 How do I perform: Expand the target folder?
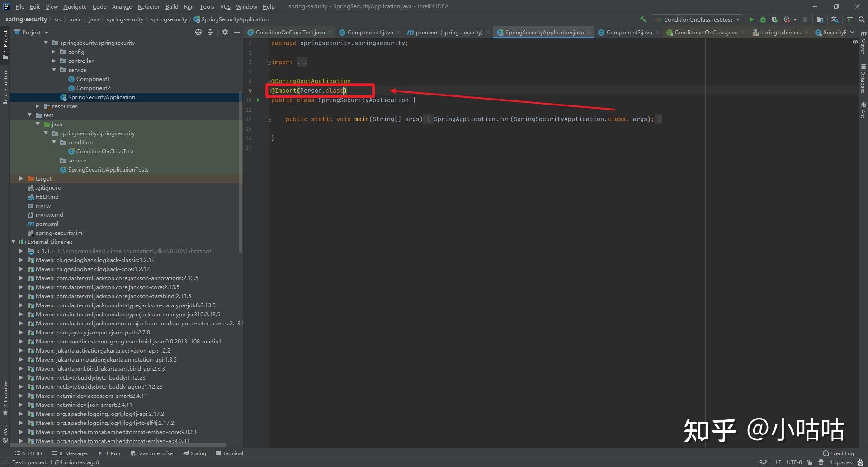coord(21,179)
